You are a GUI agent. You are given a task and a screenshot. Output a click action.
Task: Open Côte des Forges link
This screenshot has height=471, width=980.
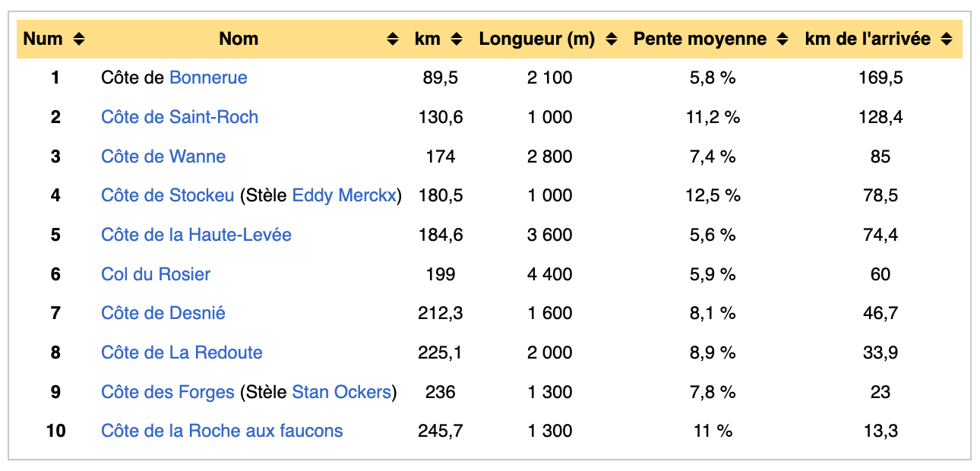(167, 392)
